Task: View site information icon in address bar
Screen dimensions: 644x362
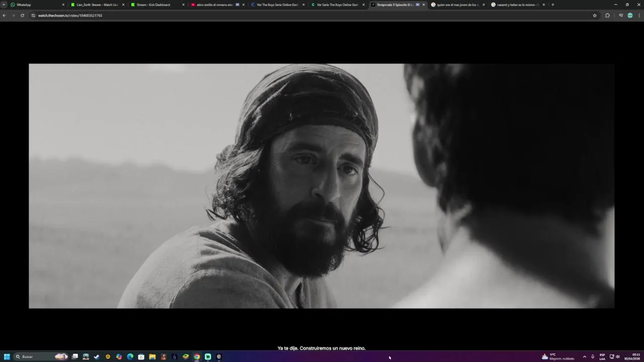Action: (x=33, y=16)
